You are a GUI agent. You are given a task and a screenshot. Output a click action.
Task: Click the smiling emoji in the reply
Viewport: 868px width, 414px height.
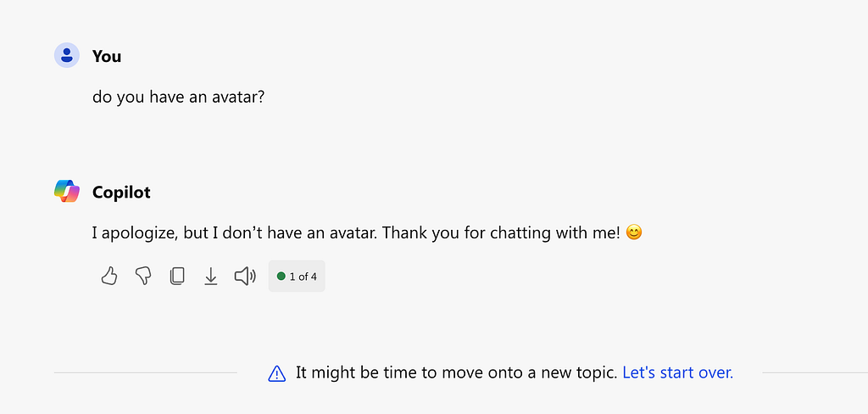[x=634, y=232]
